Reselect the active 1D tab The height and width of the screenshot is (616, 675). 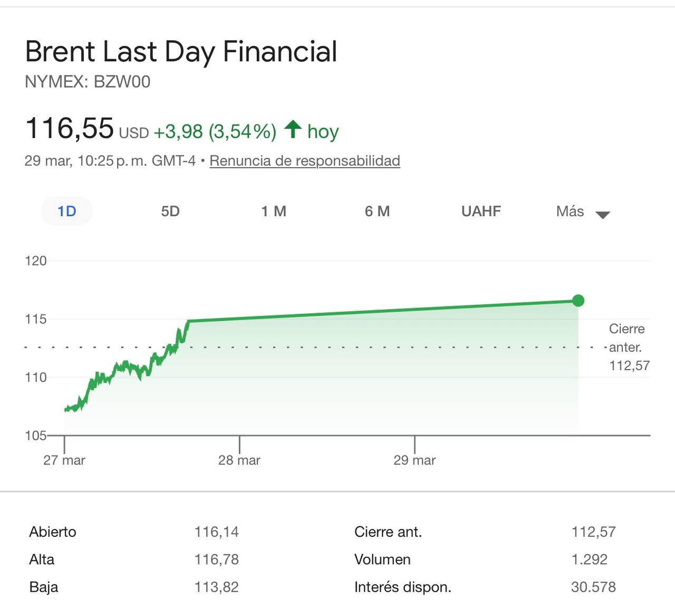(66, 211)
